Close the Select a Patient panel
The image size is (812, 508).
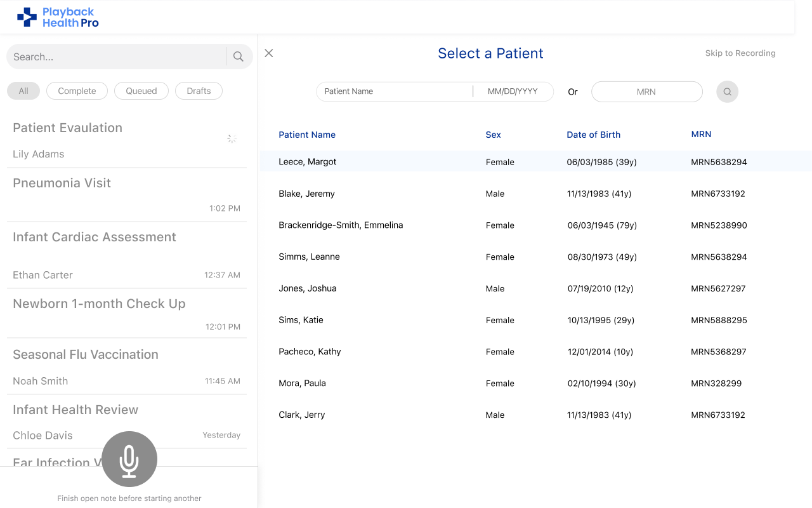(269, 53)
